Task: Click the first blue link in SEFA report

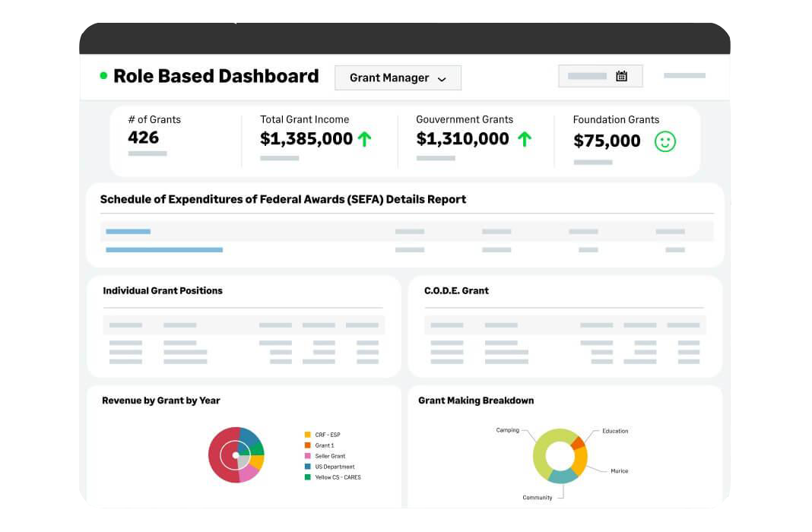Action: click(x=128, y=231)
